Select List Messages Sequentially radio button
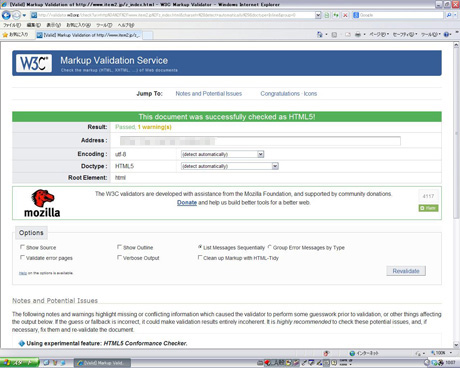Viewport: 460px width, 368px height. (200, 247)
